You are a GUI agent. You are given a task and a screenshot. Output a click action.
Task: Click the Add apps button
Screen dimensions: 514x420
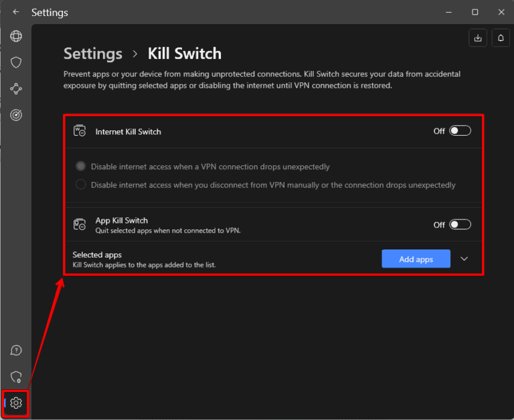(416, 259)
